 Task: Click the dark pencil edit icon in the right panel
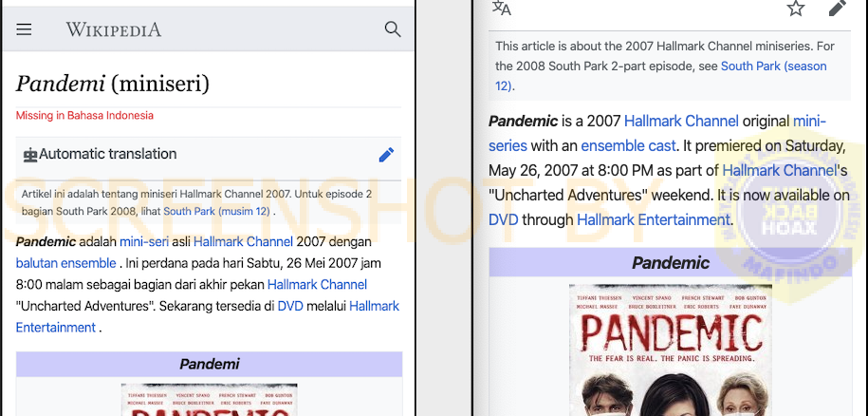[838, 8]
